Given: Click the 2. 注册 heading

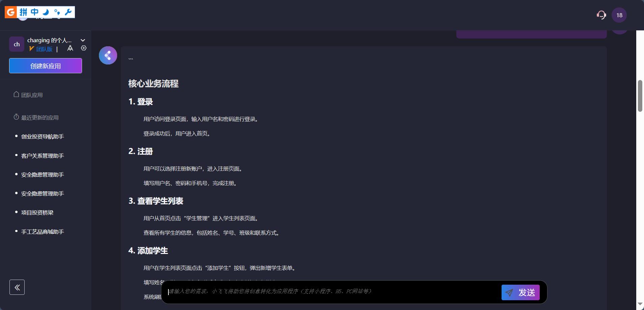Looking at the screenshot, I should pos(141,151).
